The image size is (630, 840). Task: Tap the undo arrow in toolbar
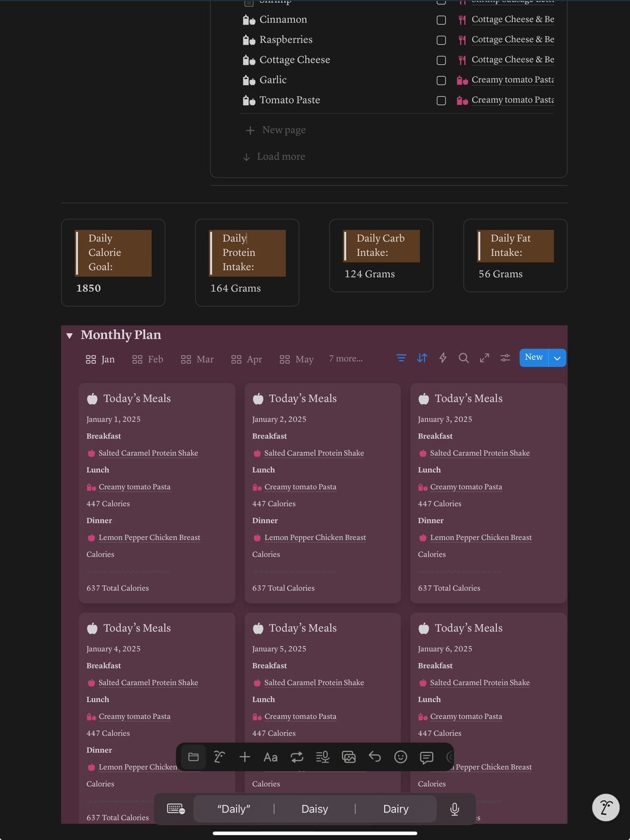[375, 757]
